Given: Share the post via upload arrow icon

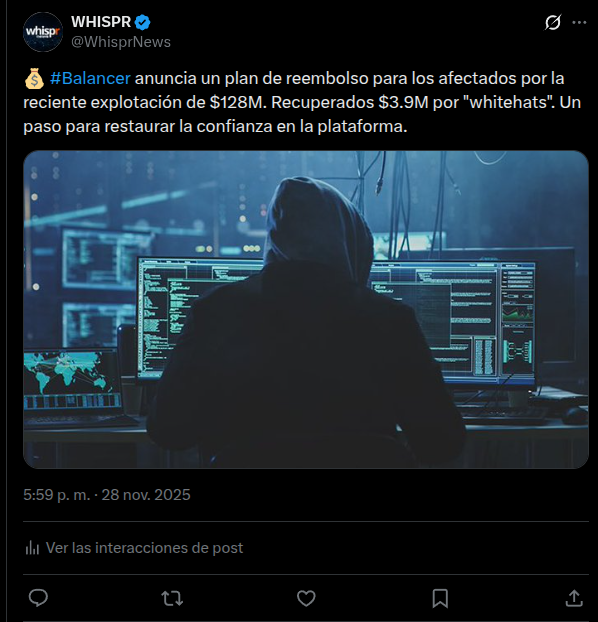Looking at the screenshot, I should (x=574, y=598).
